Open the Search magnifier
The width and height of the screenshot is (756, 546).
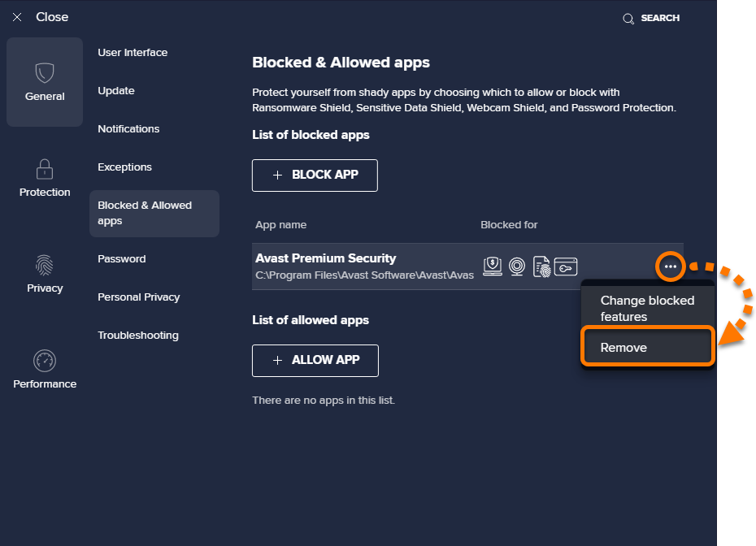(x=628, y=18)
